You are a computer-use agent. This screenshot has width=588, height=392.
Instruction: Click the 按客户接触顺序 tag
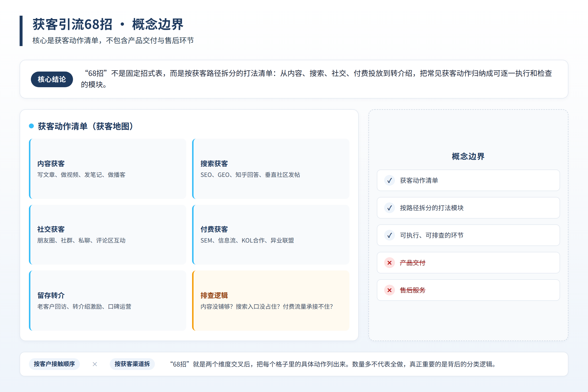pyautogui.click(x=54, y=364)
